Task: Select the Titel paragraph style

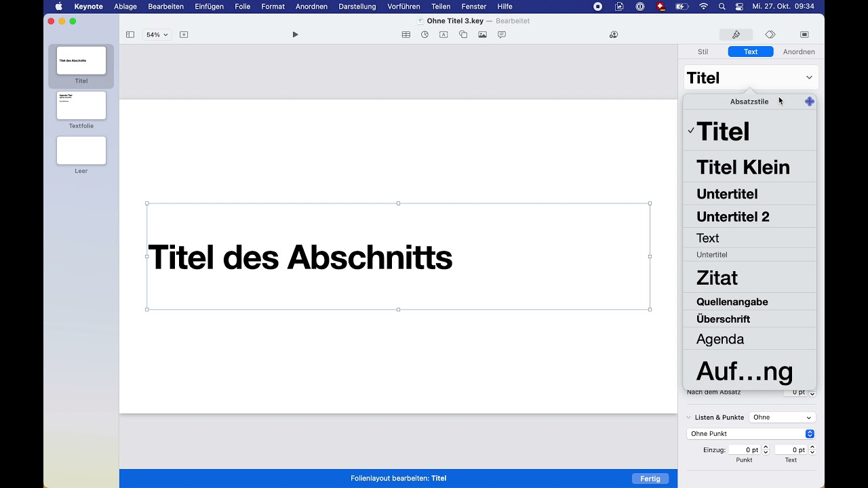Action: [x=750, y=131]
